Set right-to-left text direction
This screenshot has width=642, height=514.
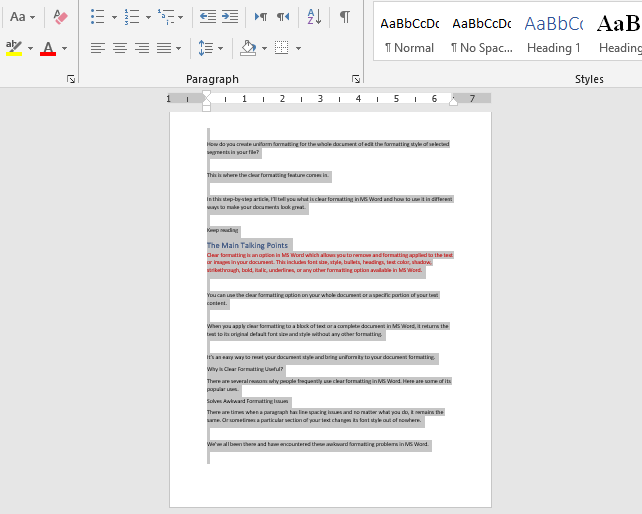pos(283,17)
